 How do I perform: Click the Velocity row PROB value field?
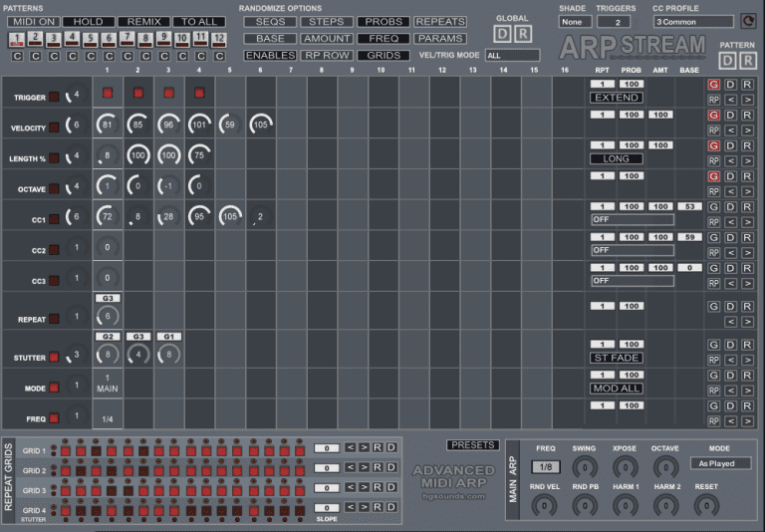tap(632, 116)
